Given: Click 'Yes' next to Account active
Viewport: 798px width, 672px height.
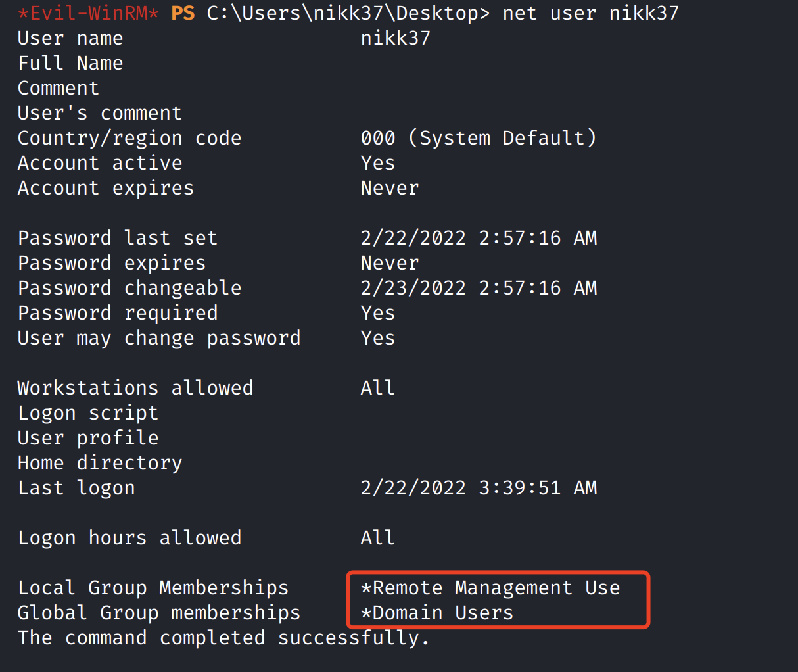Looking at the screenshot, I should click(x=377, y=163).
